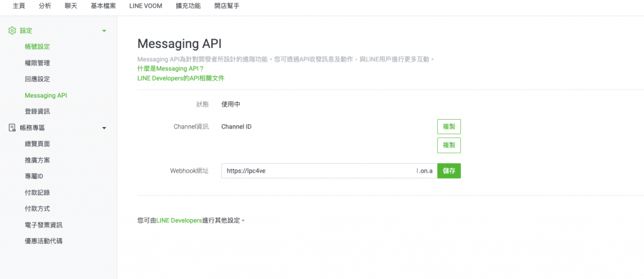Click the Webhook網址 field label

click(189, 171)
